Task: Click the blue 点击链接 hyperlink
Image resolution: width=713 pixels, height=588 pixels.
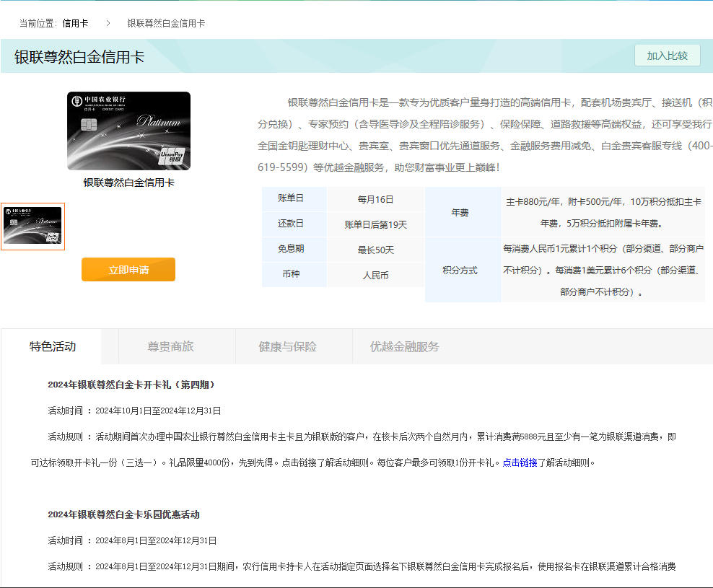Action: coord(520,462)
